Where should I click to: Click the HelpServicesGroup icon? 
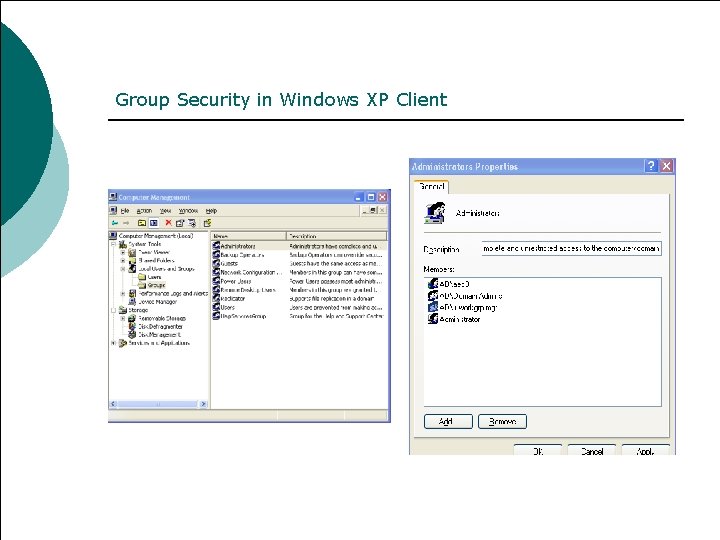coord(216,316)
